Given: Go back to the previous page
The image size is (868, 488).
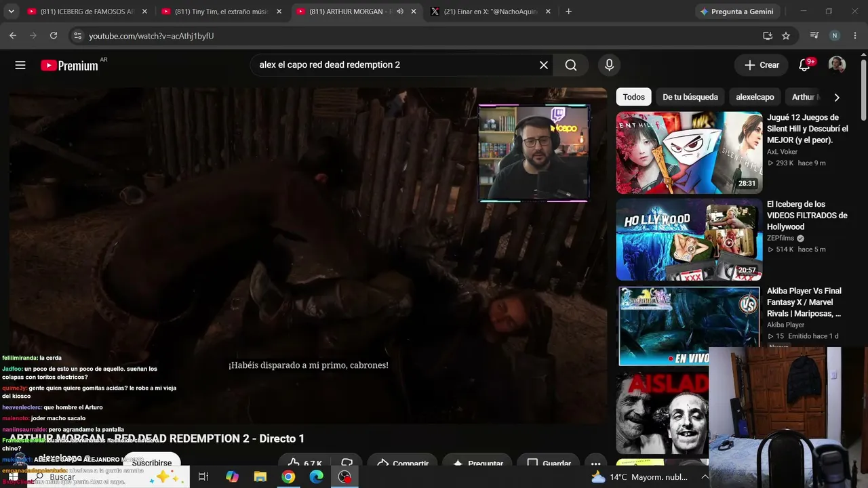Looking at the screenshot, I should [x=13, y=36].
